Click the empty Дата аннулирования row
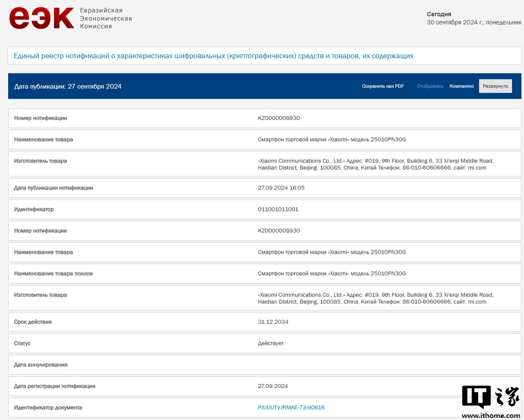The width and height of the screenshot is (524, 420). tap(264, 365)
